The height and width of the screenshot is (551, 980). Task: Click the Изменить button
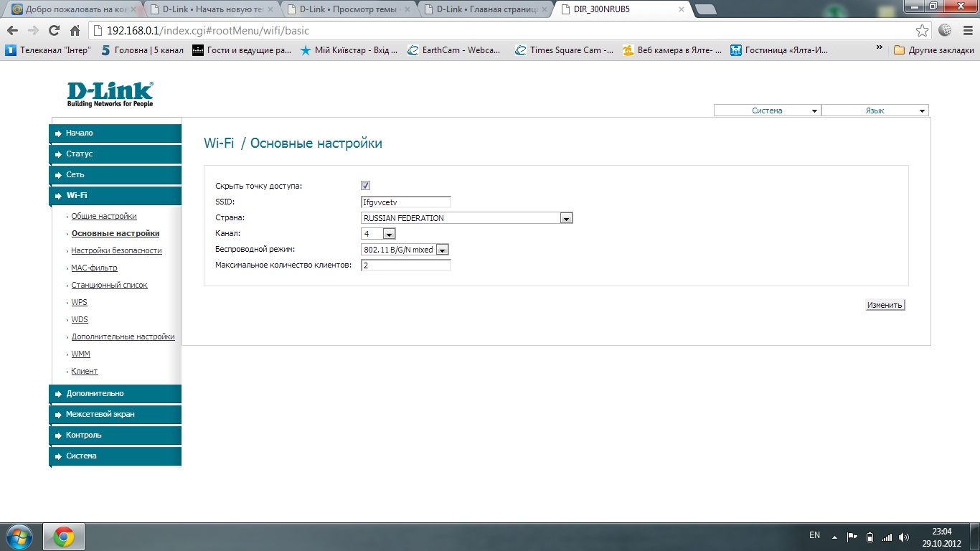[885, 305]
